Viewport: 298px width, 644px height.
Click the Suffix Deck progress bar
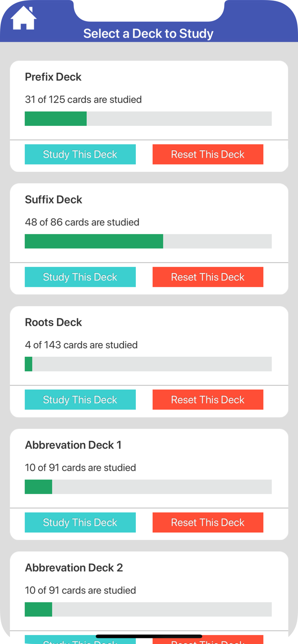tap(148, 241)
